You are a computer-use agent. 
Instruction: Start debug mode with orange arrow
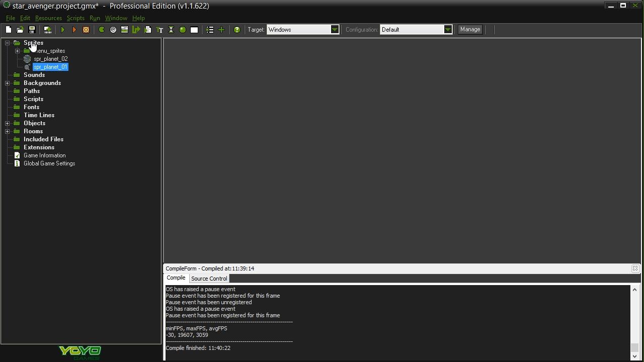pos(74,30)
